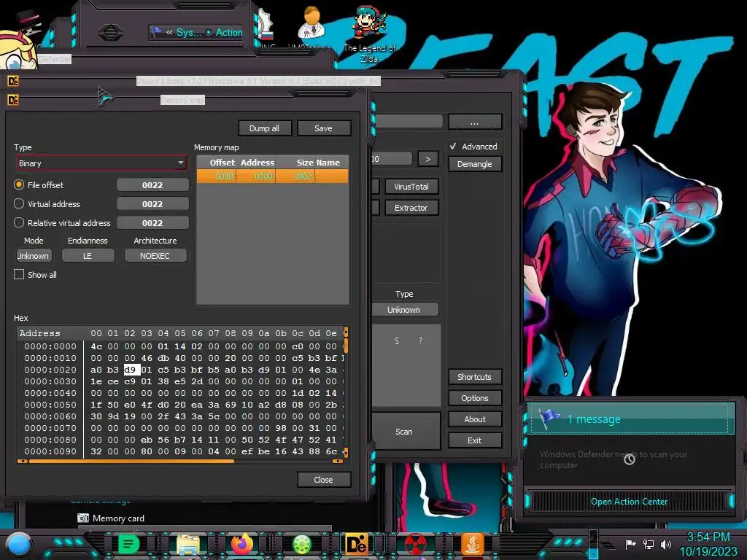Click the 1 message notification header
The height and width of the screenshot is (560, 747).
632,418
